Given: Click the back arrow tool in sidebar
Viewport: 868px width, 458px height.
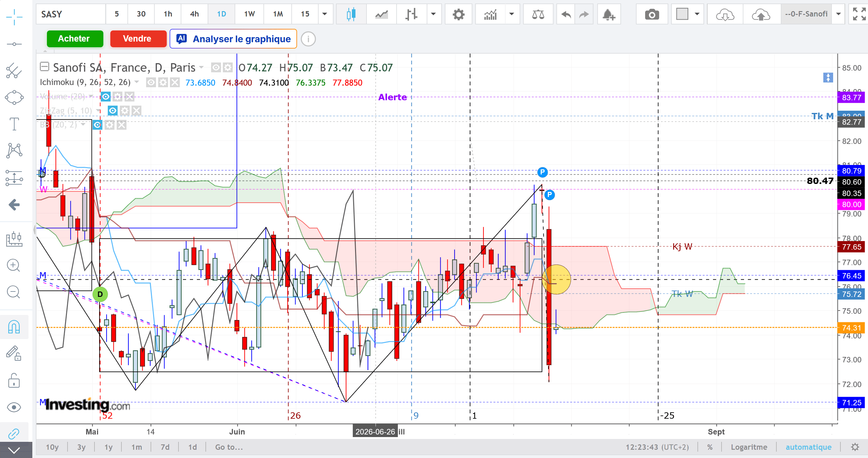Looking at the screenshot, I should click(14, 205).
